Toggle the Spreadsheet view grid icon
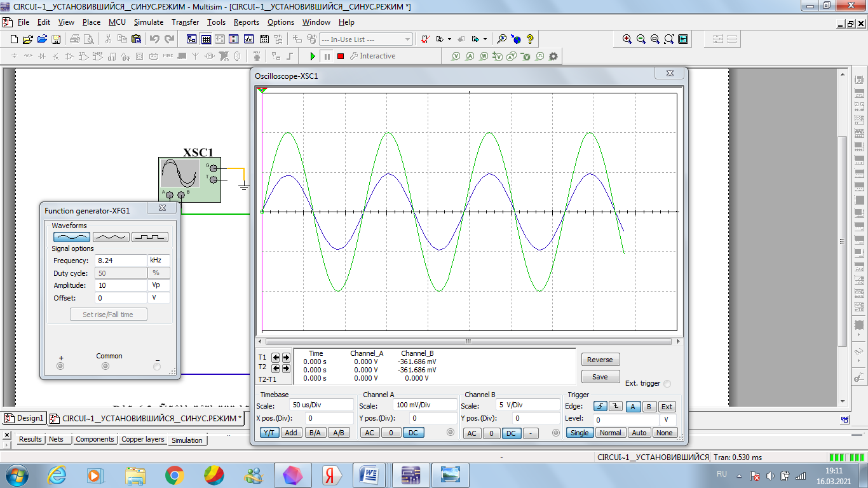Screen dimensions: 868x488 [206, 39]
